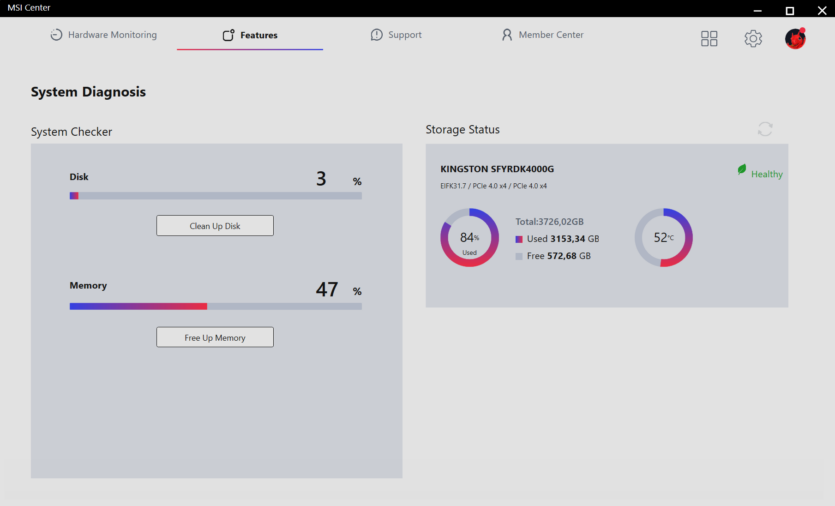Click the Clean Up Disk button
This screenshot has height=506, width=835.
pos(215,225)
